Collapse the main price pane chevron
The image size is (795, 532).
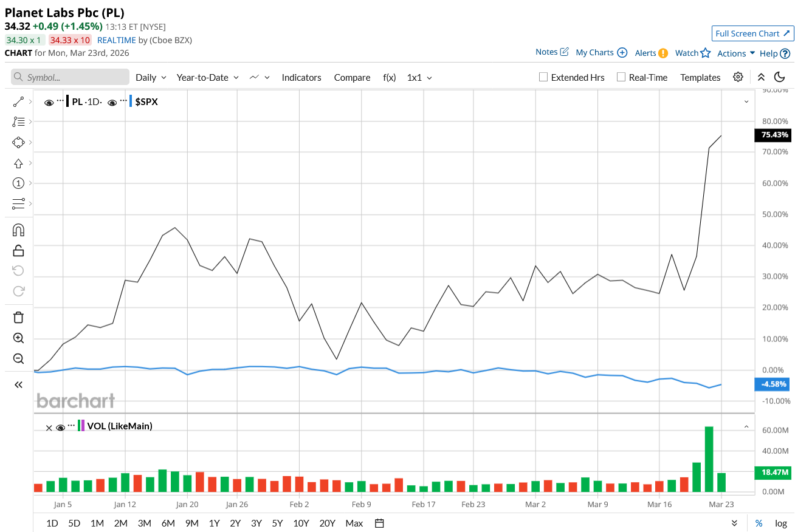pyautogui.click(x=746, y=101)
